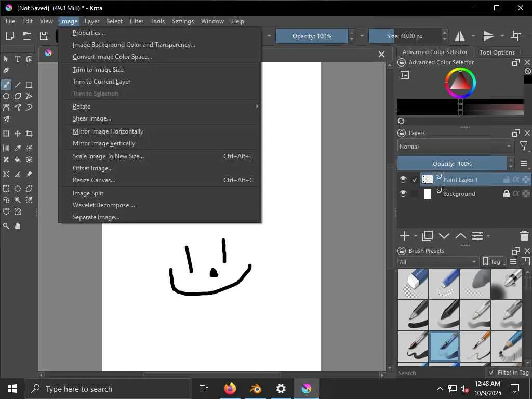532x399 pixels.
Task: Expand the All brush tag dropdown
Action: (x=438, y=262)
